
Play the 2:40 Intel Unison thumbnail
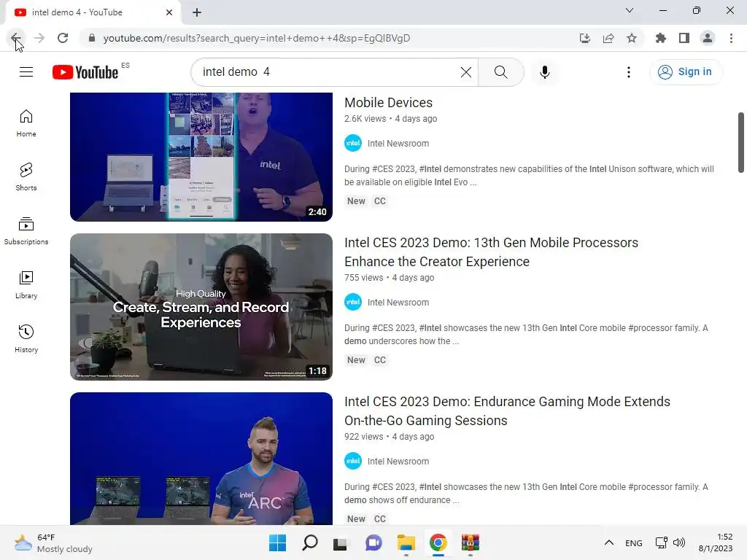pyautogui.click(x=201, y=157)
